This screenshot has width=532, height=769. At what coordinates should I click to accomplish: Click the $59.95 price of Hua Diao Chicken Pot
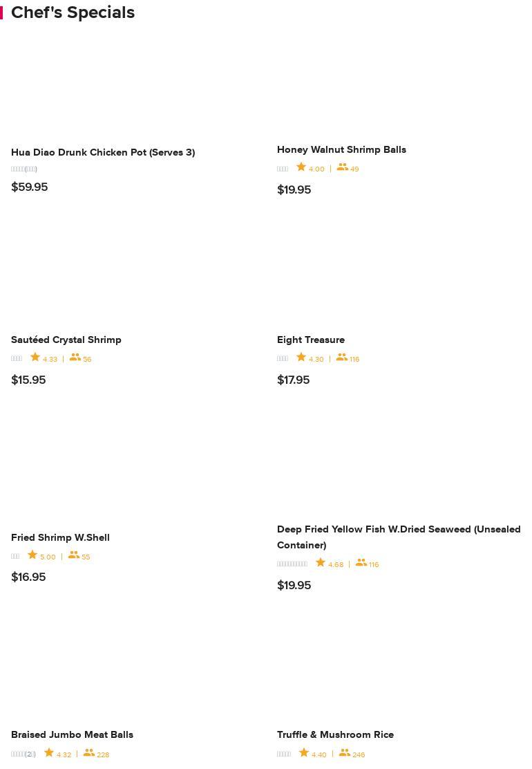30,187
